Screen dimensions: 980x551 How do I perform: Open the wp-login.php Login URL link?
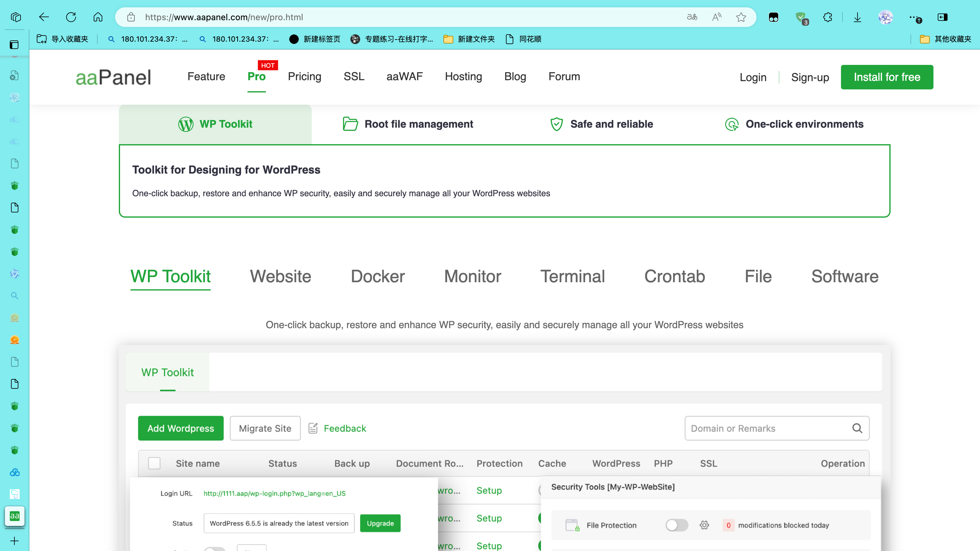click(274, 493)
